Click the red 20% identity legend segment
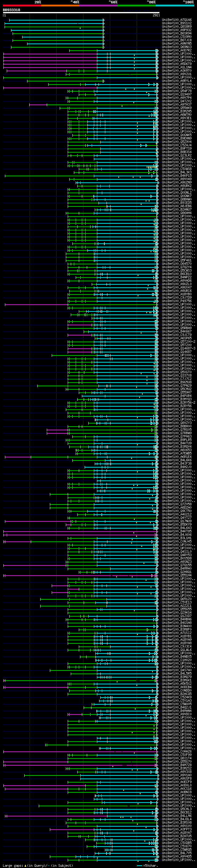The width and height of the screenshot is (197, 868). pos(22,6)
